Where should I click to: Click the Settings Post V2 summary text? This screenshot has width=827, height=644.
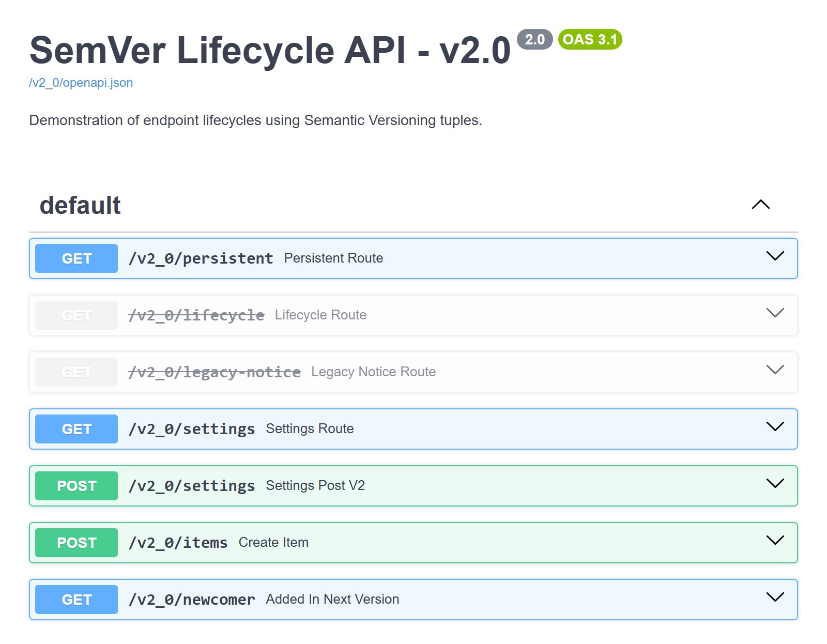click(315, 485)
